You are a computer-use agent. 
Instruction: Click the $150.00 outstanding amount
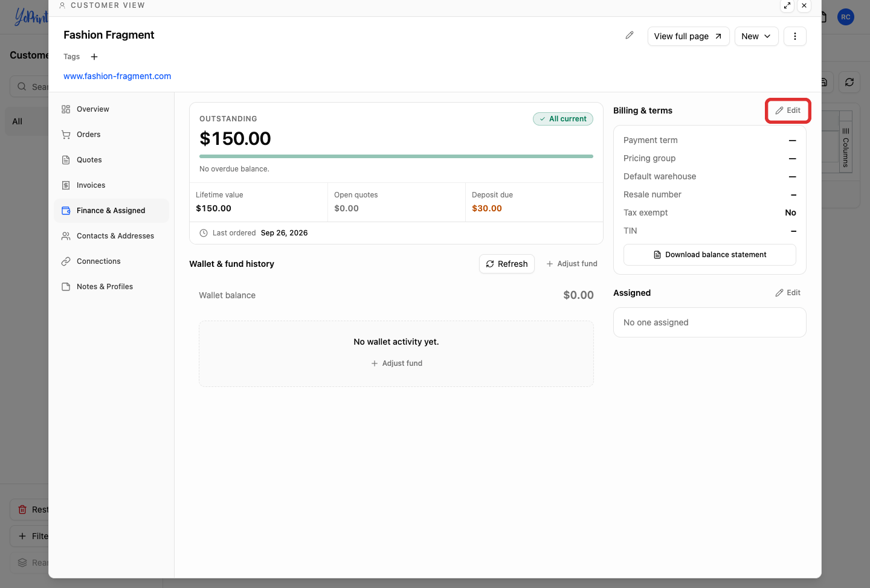tap(235, 139)
